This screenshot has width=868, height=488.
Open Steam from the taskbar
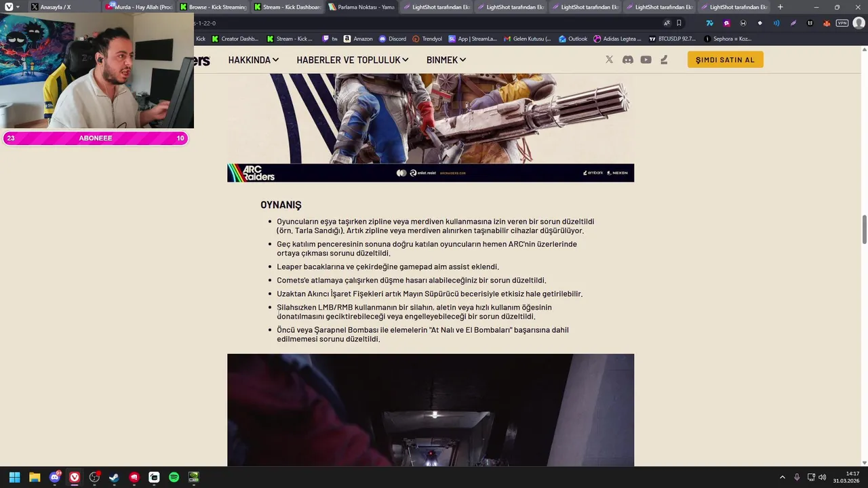pos(114,477)
